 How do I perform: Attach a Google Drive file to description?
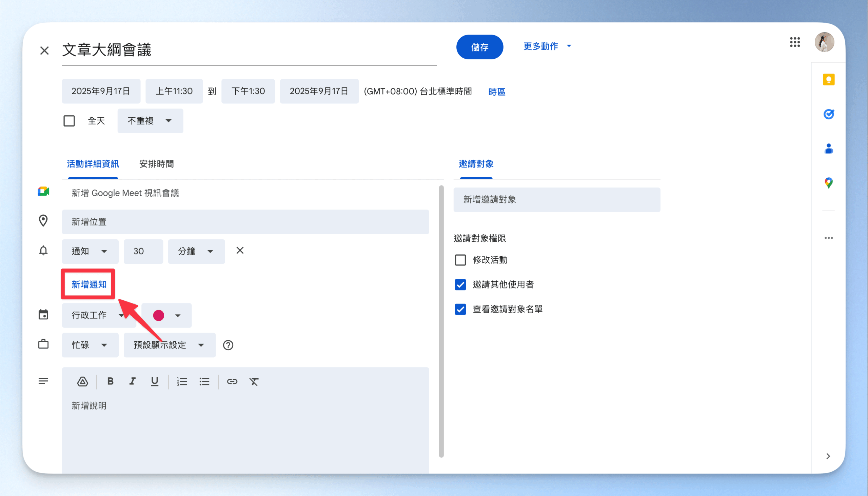pyautogui.click(x=82, y=381)
